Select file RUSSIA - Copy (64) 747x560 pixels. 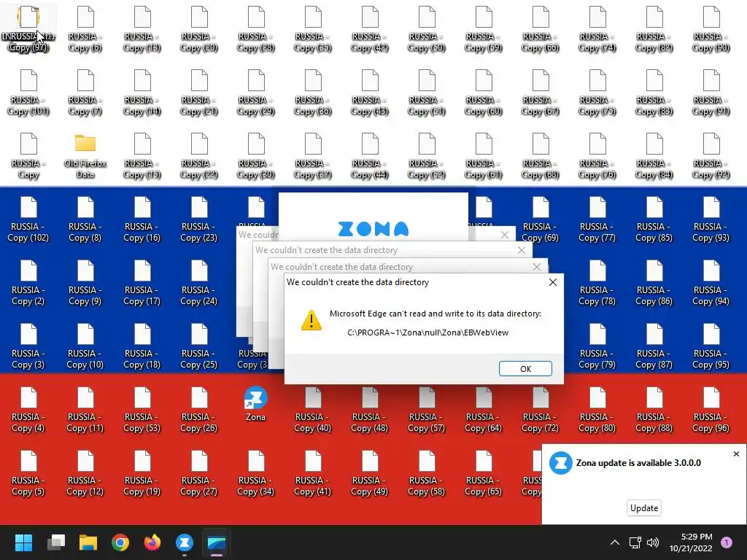pyautogui.click(x=484, y=409)
